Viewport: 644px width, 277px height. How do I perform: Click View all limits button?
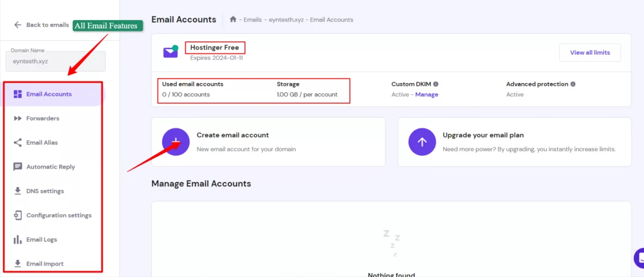tap(590, 53)
